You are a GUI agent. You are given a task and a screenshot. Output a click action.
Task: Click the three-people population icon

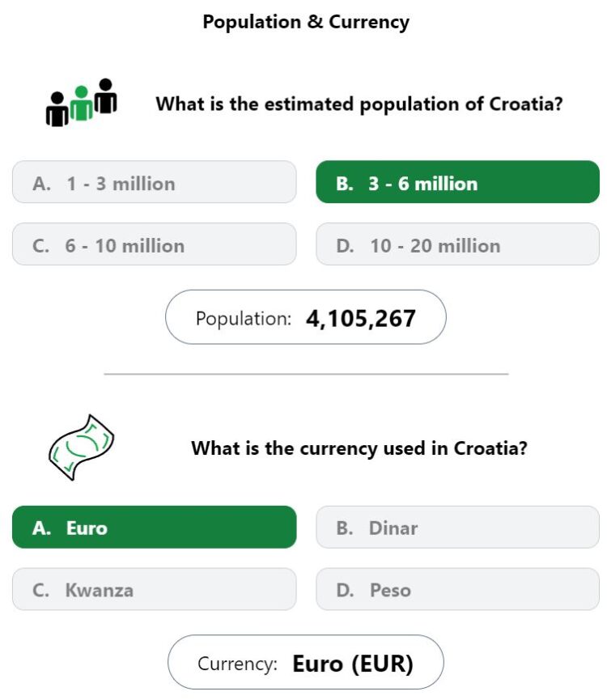point(81,103)
